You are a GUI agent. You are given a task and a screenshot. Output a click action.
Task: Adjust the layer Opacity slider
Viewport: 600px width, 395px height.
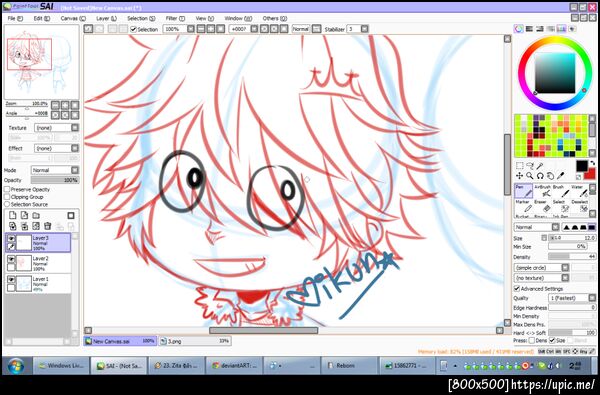[x=55, y=180]
